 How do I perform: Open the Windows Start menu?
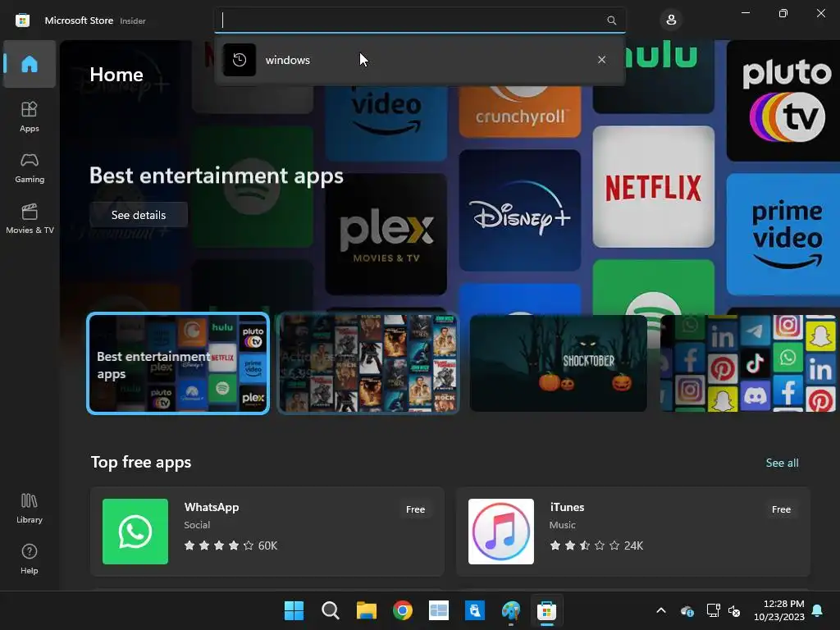pyautogui.click(x=294, y=610)
